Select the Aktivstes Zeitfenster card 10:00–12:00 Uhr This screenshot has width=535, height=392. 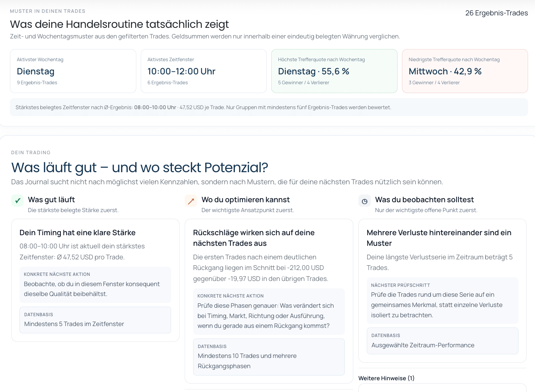click(x=204, y=71)
